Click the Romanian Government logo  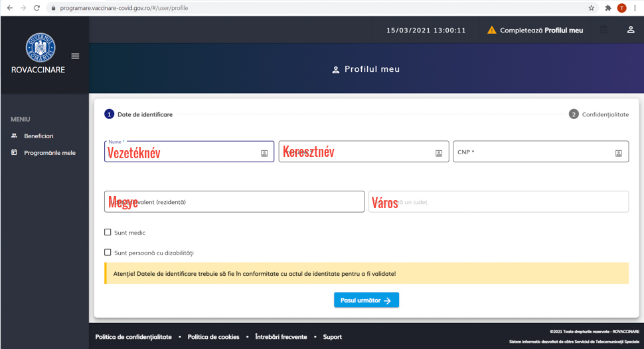click(40, 47)
